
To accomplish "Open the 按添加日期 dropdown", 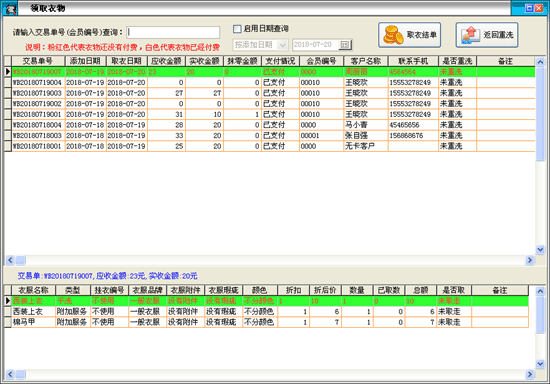I will (282, 45).
